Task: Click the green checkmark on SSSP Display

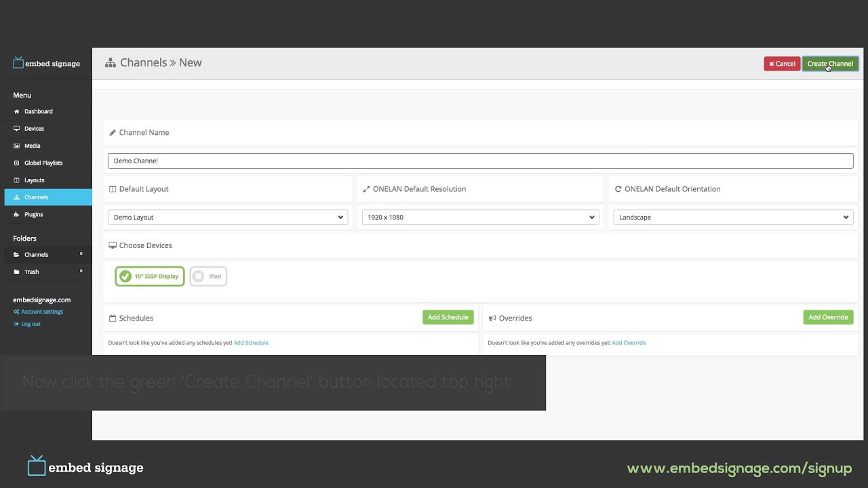Action: (125, 277)
